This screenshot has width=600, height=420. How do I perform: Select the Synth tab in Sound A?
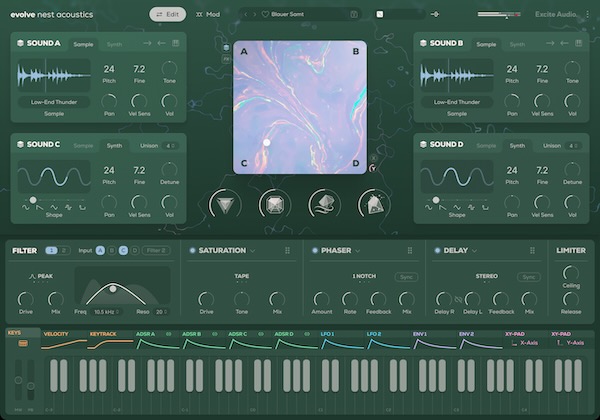pyautogui.click(x=114, y=44)
